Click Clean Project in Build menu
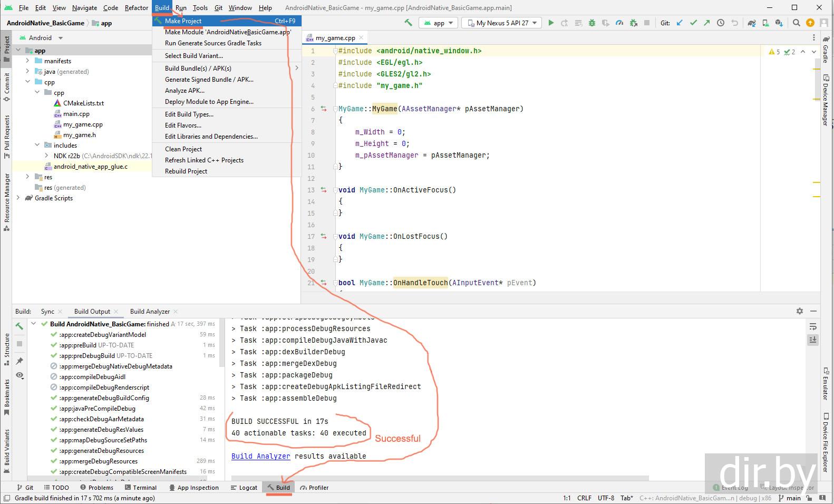Screen dimensions: 834x504 coord(183,149)
